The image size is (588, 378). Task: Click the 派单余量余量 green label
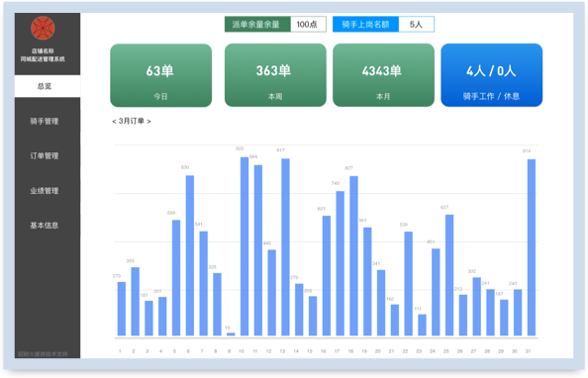[x=257, y=25]
